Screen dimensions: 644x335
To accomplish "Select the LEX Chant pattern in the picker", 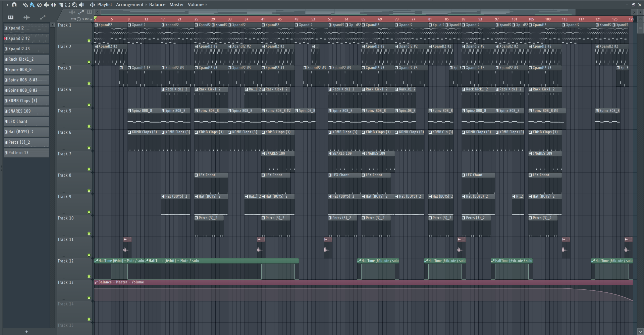I will (26, 122).
